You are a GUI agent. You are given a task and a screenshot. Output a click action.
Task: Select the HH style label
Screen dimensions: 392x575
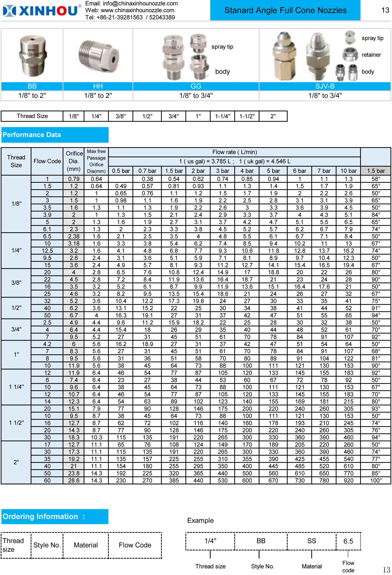click(x=98, y=86)
